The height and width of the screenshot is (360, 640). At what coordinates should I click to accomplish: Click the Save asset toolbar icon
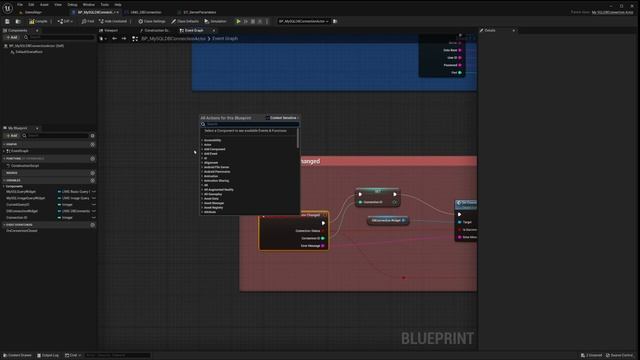7,21
